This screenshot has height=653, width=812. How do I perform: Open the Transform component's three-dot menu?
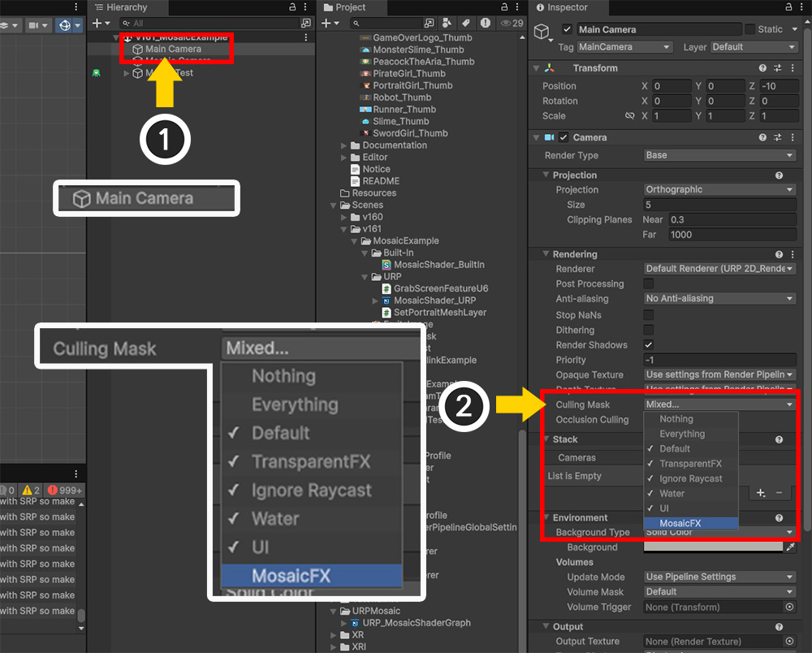click(793, 68)
